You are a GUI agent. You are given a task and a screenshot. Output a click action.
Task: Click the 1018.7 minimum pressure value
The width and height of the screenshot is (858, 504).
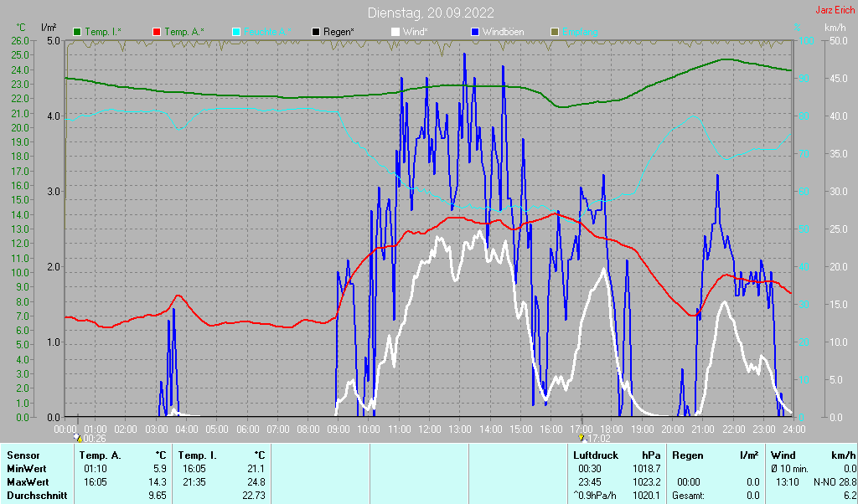tap(648, 469)
